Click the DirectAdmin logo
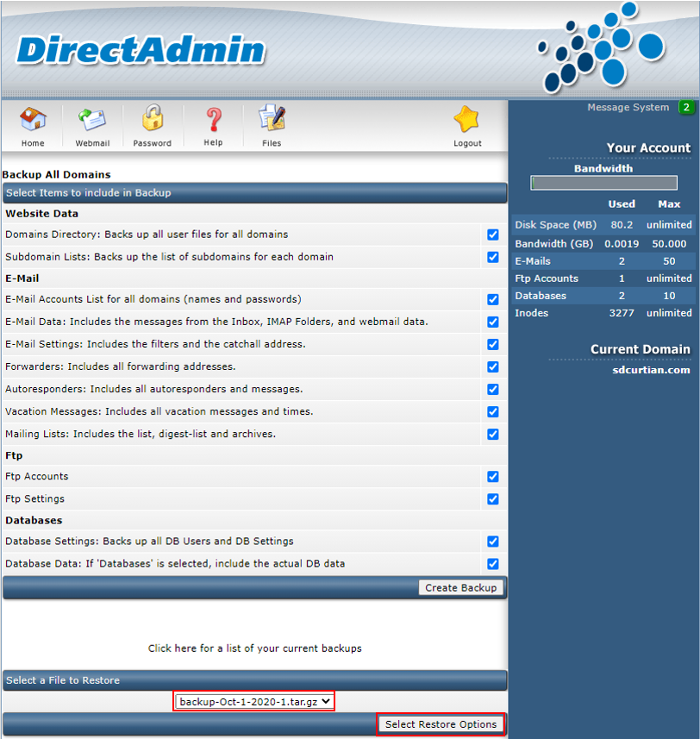This screenshot has width=700, height=739. (141, 50)
